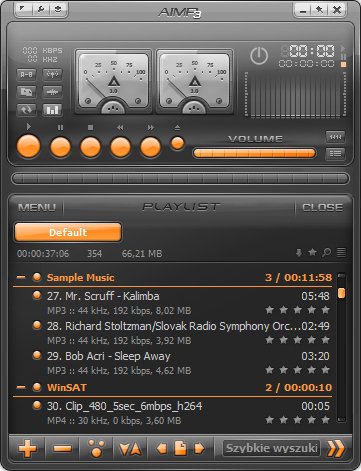The height and width of the screenshot is (471, 361).
Task: Collapse the WinSAT group
Action: [21, 387]
